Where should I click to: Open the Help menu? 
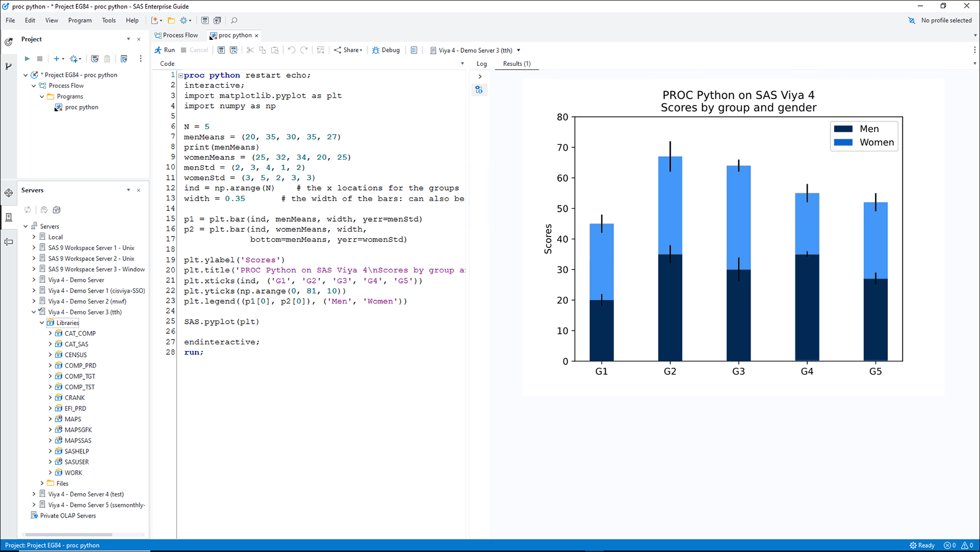132,21
